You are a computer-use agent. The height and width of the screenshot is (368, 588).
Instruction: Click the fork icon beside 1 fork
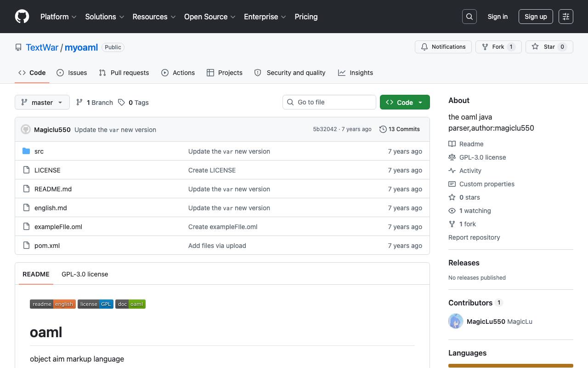[x=452, y=224]
